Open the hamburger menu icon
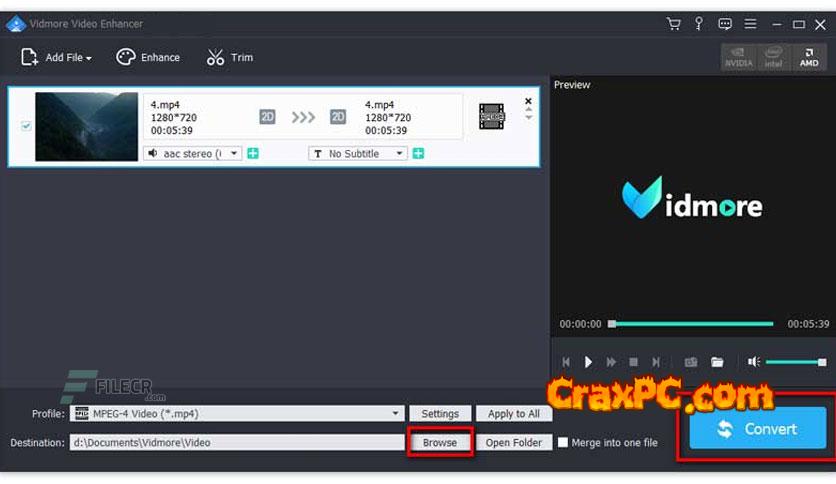836x484 pixels. pos(750,24)
